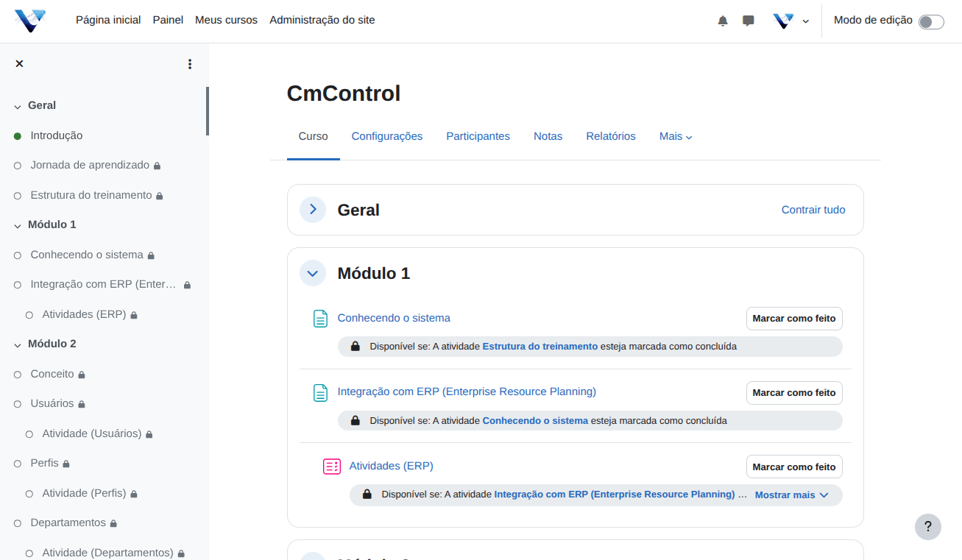This screenshot has width=962, height=560.
Task: Click the help question mark button
Action: tap(927, 527)
